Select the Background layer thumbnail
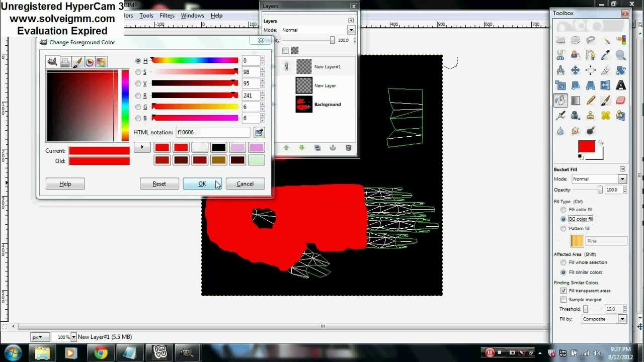This screenshot has height=362, width=644. [304, 105]
